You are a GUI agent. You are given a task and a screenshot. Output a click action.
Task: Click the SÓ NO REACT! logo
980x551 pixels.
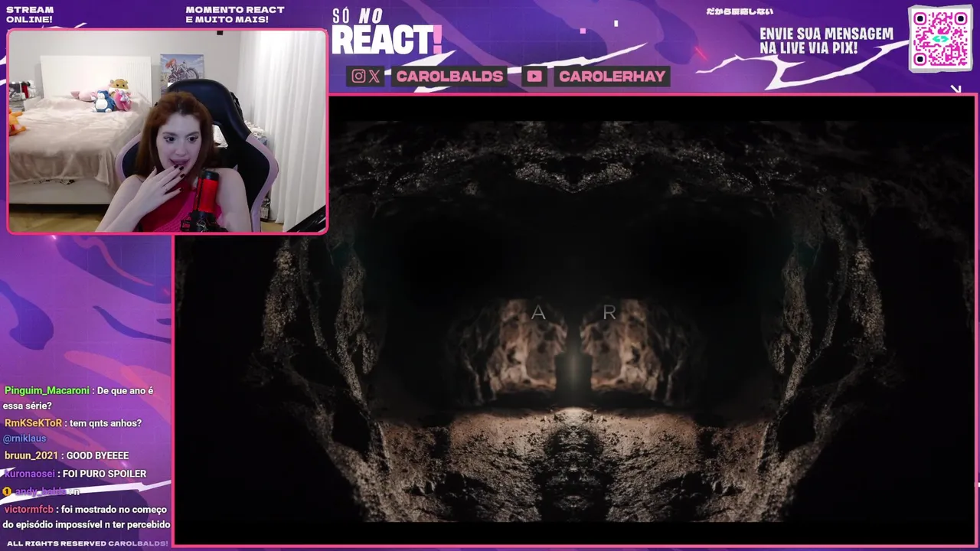(387, 32)
